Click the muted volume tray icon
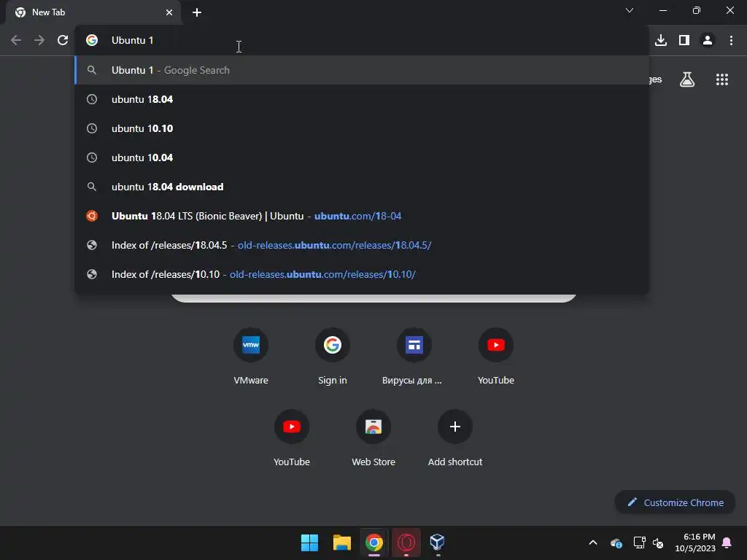The image size is (747, 560). click(658, 542)
